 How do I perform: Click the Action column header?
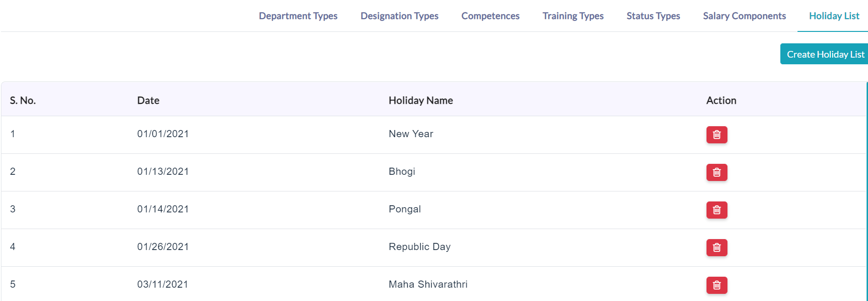pyautogui.click(x=721, y=100)
